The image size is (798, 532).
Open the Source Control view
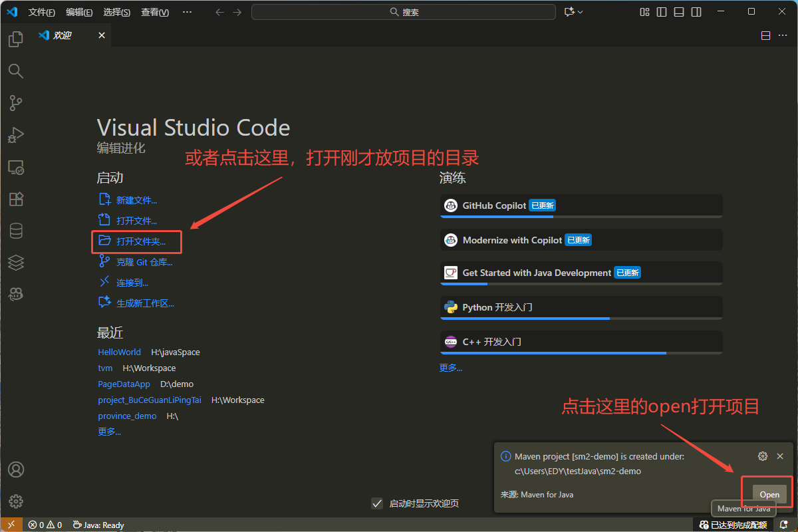pos(15,103)
